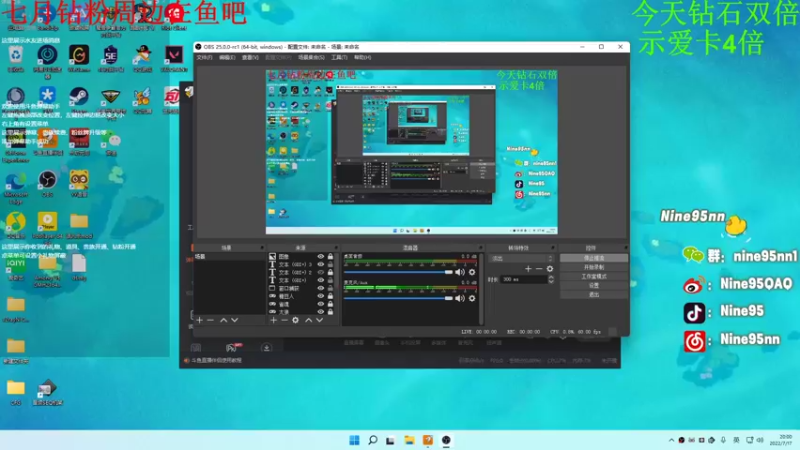This screenshot has height=450, width=800.
Task: Open taskbar Search icon
Action: coord(373,440)
